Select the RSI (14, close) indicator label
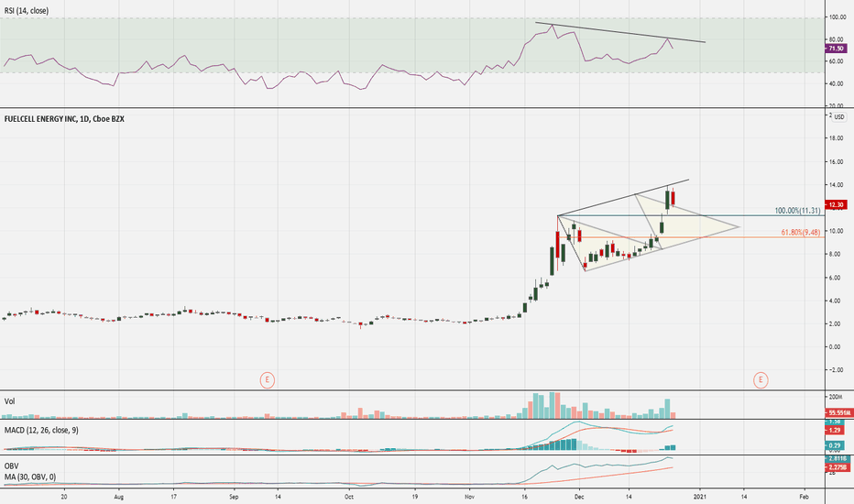This screenshot has height=504, width=854. pyautogui.click(x=27, y=10)
